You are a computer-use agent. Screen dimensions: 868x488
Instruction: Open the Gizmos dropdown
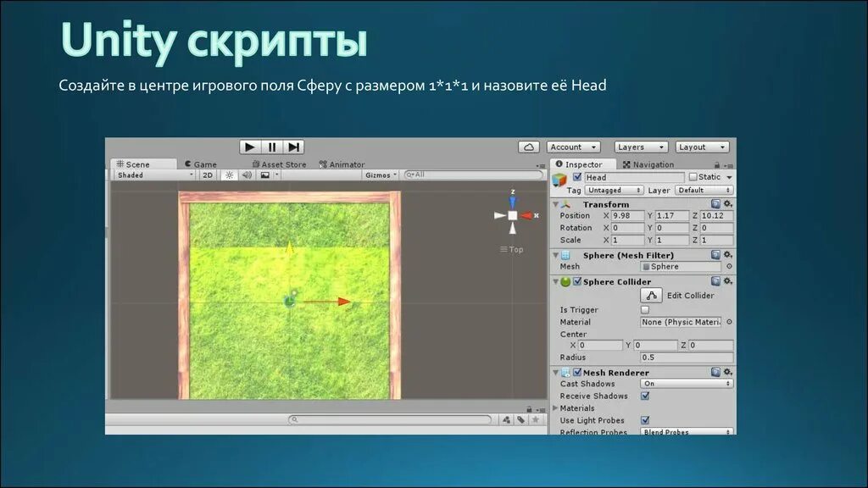(x=381, y=175)
